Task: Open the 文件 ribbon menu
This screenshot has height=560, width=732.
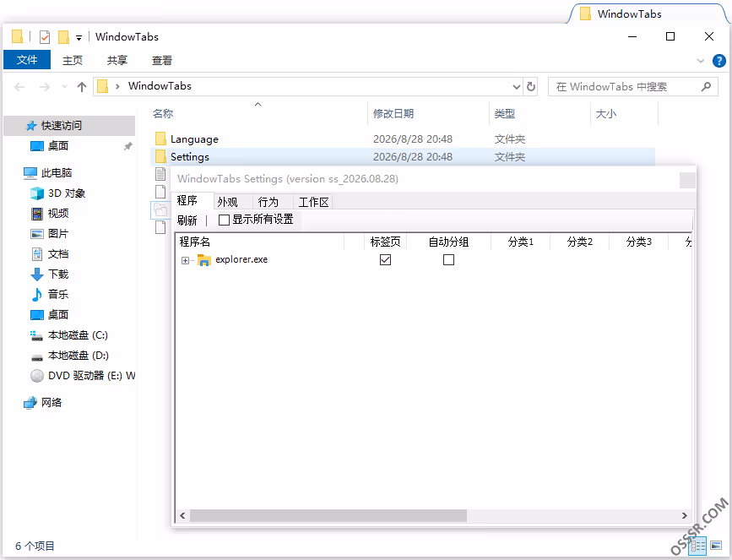Action: click(27, 60)
